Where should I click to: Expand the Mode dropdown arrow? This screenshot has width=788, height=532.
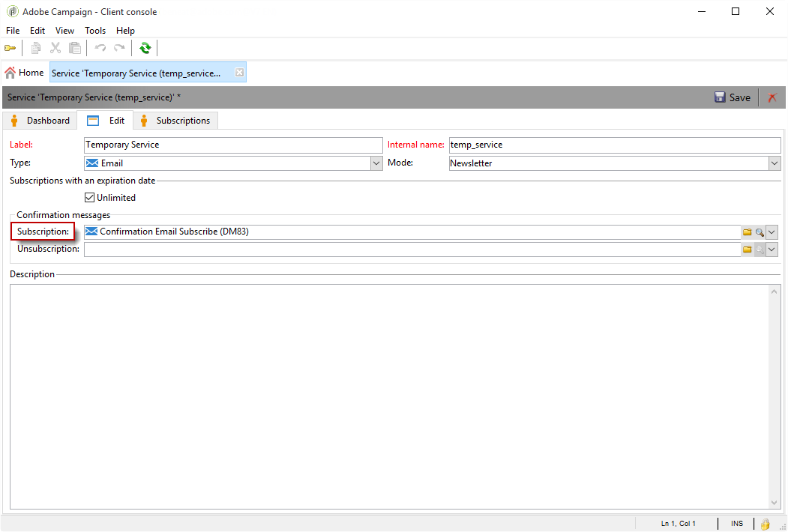775,163
